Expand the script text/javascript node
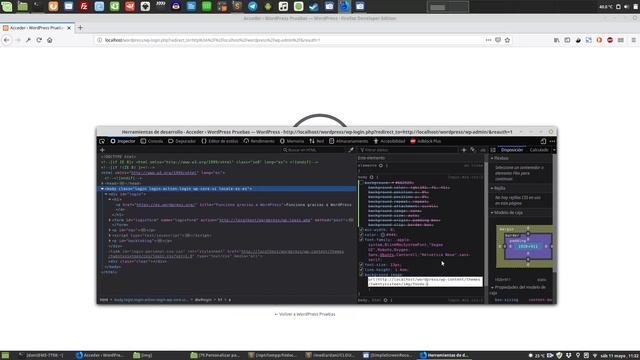 pyautogui.click(x=110, y=236)
